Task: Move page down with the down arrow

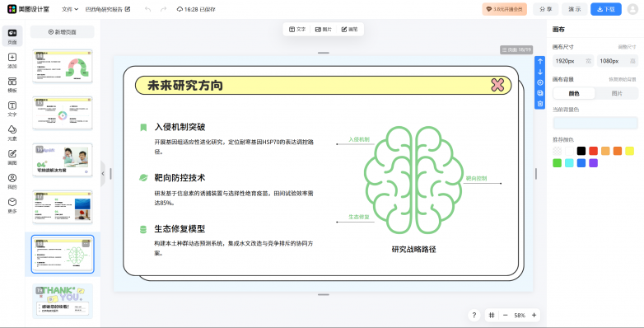Action: click(540, 72)
